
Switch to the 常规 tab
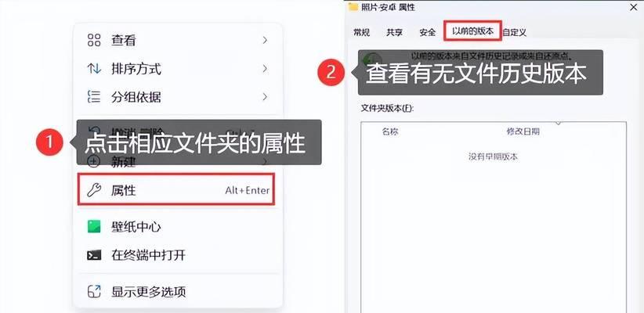click(362, 32)
